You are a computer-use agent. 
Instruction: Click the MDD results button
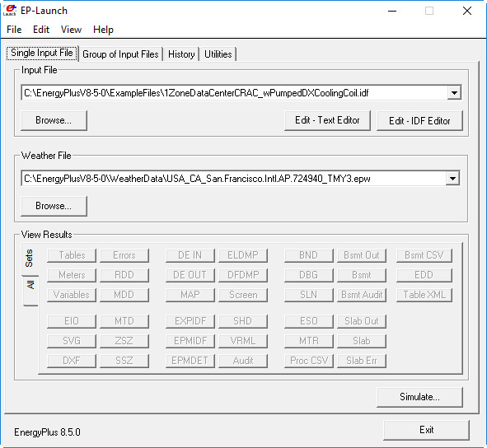click(124, 295)
